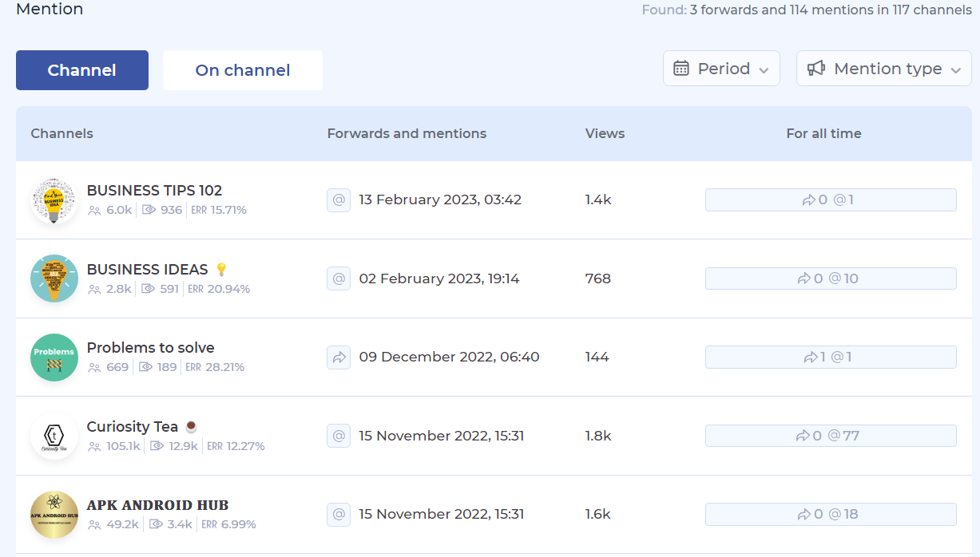Click the all-time bar for Problems to solve
This screenshot has height=557, width=980.
point(831,357)
